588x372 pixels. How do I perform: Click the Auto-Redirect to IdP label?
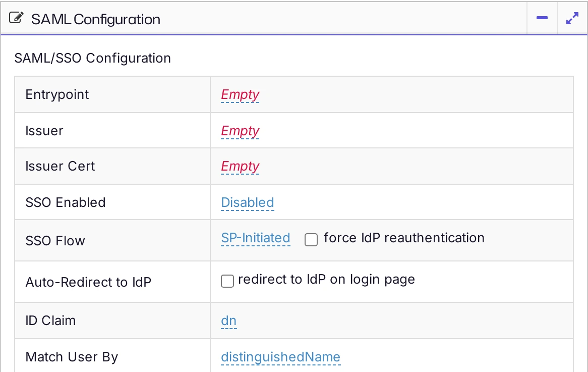tap(88, 282)
